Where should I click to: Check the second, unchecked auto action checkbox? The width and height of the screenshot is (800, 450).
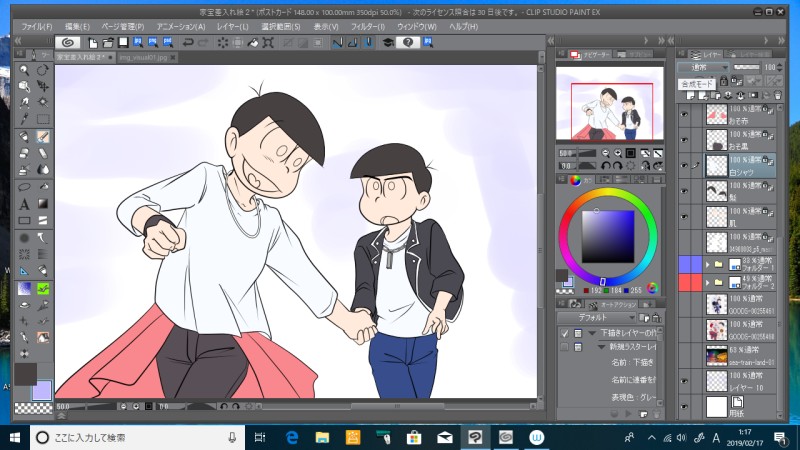[564, 347]
